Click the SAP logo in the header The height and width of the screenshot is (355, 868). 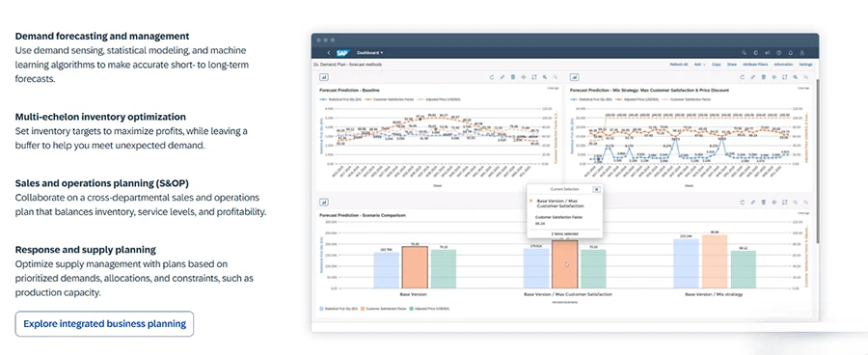(343, 53)
